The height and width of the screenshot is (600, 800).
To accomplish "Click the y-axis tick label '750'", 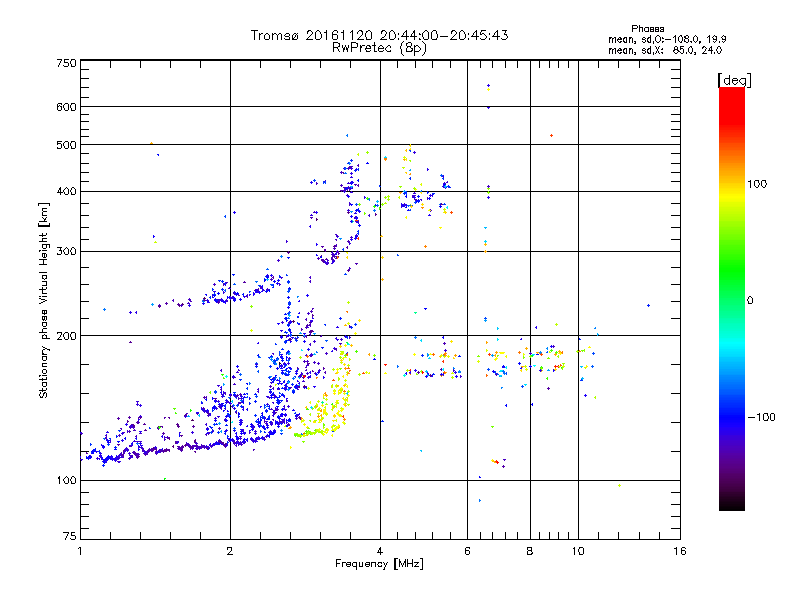I will [66, 63].
